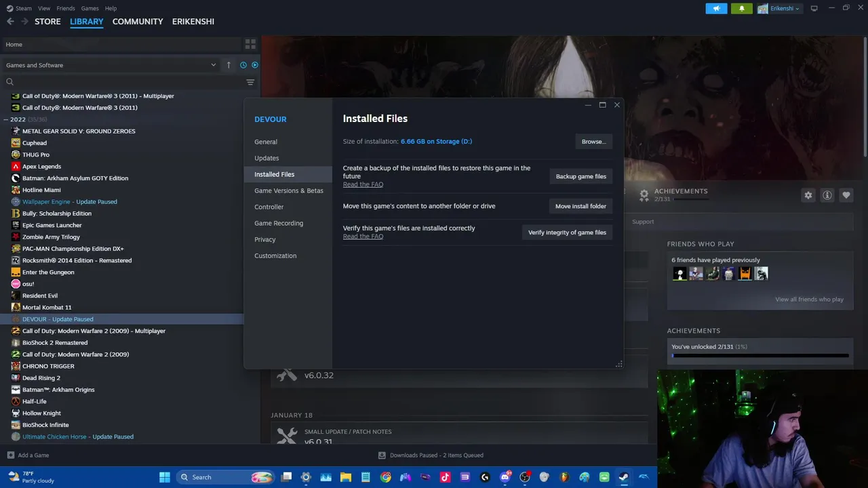Open the Customization properties section
The image size is (868, 488).
coord(288,256)
